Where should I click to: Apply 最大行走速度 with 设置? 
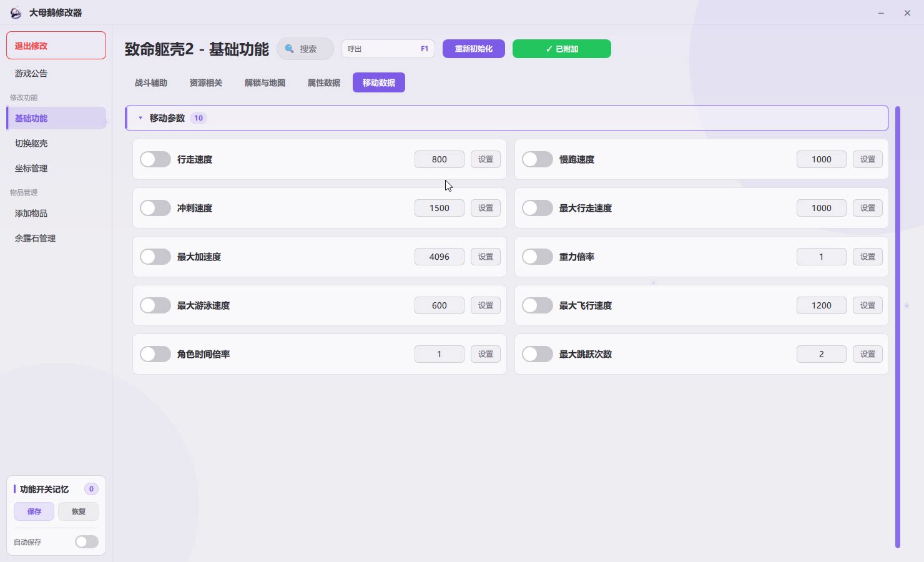point(868,208)
